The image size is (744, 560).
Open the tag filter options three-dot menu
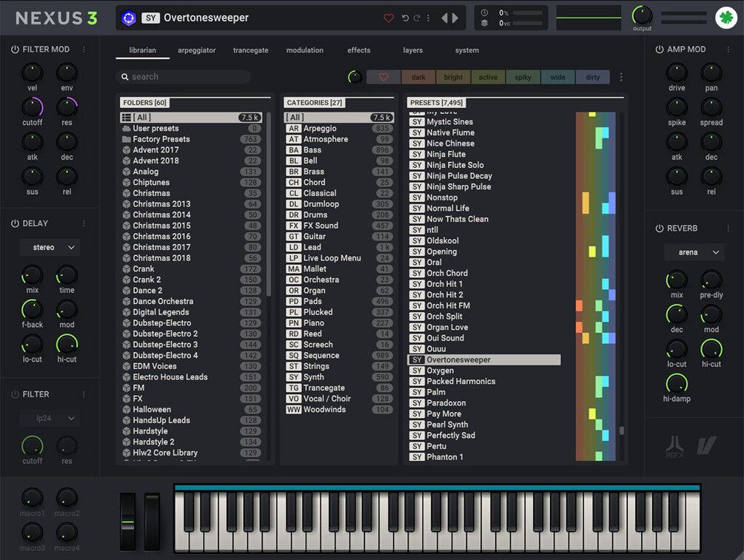pyautogui.click(x=621, y=77)
